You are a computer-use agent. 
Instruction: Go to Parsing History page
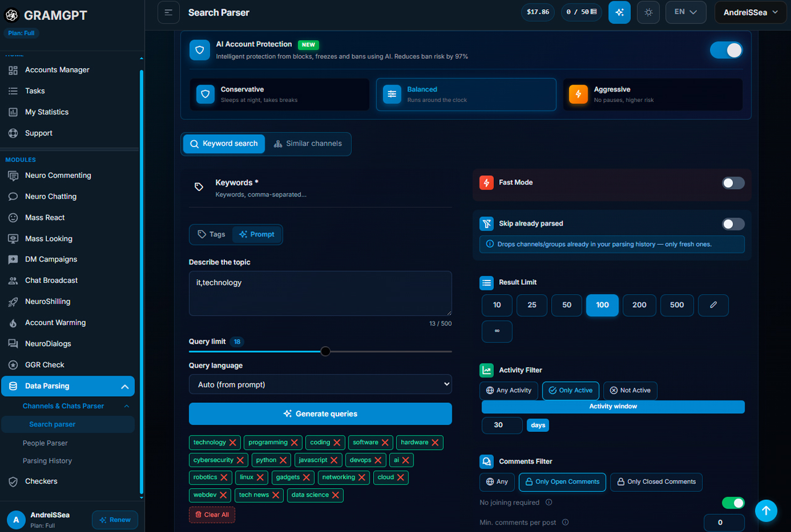pyautogui.click(x=48, y=461)
